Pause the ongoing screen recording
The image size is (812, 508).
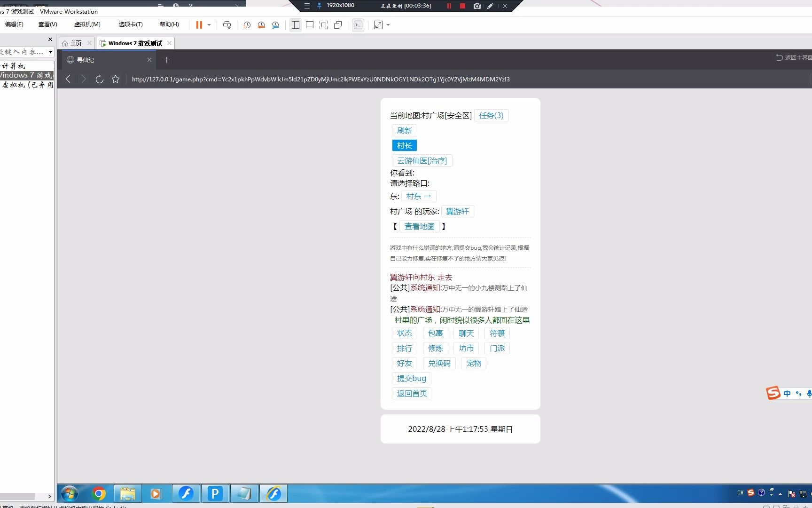click(449, 6)
